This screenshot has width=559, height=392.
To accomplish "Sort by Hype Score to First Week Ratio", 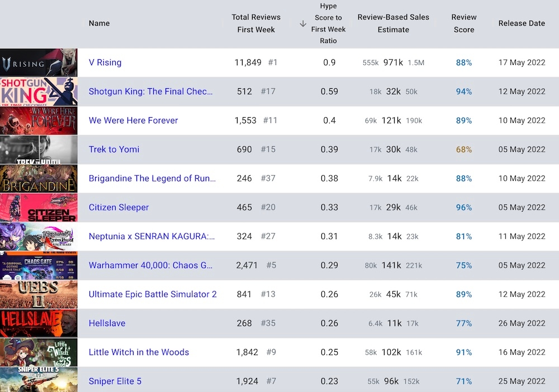I will point(329,23).
